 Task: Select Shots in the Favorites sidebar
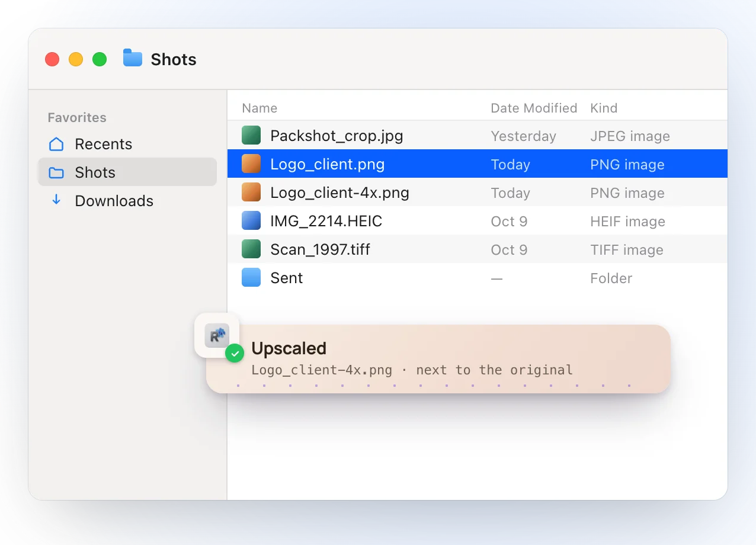tap(127, 172)
